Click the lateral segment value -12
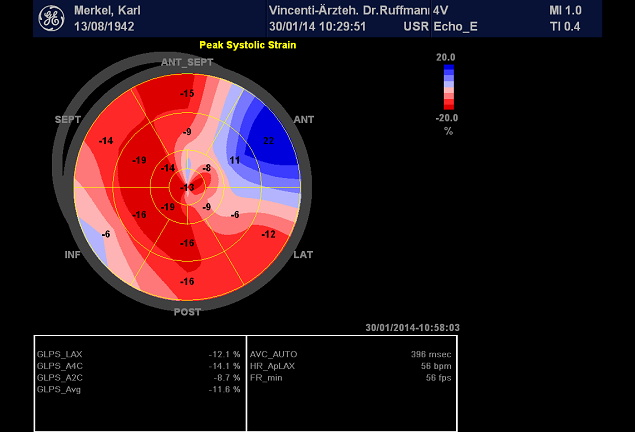This screenshot has height=432, width=635. pyautogui.click(x=268, y=234)
